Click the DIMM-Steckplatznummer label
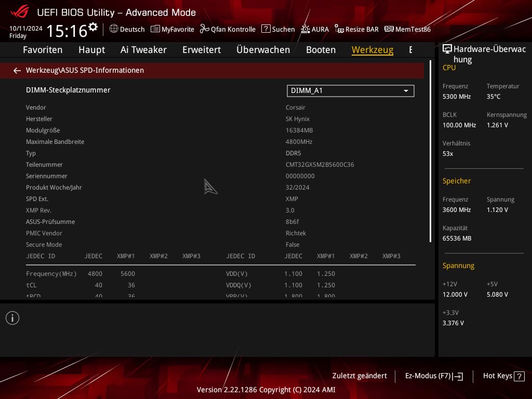This screenshot has width=532, height=399. coord(68,90)
